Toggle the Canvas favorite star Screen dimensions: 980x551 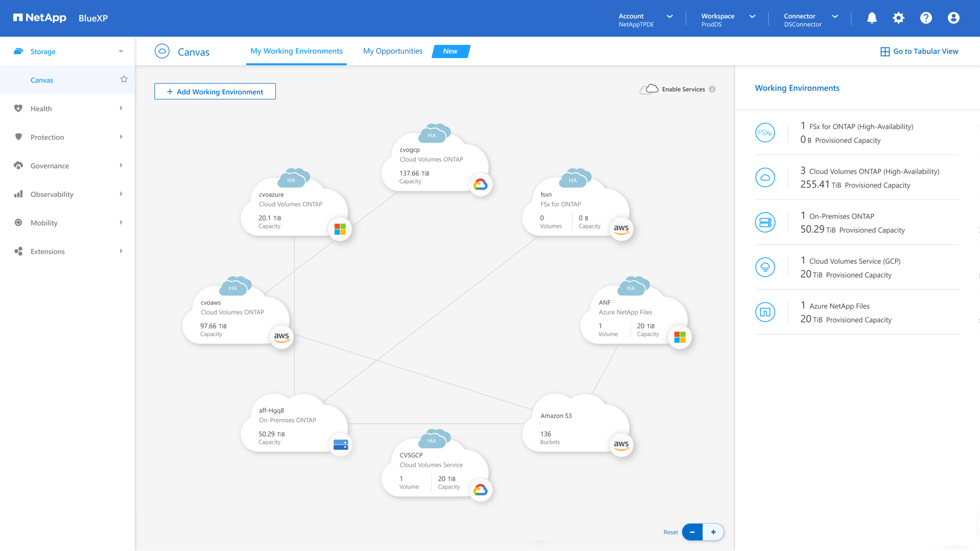[124, 80]
